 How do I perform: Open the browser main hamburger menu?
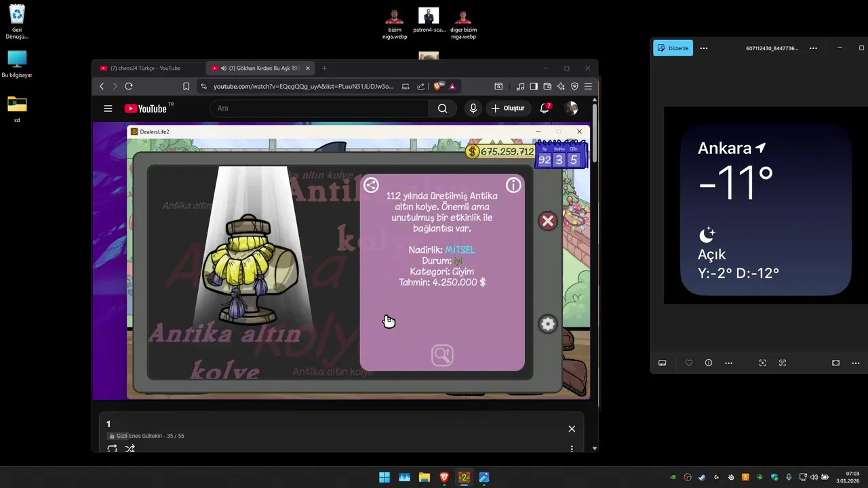click(588, 86)
